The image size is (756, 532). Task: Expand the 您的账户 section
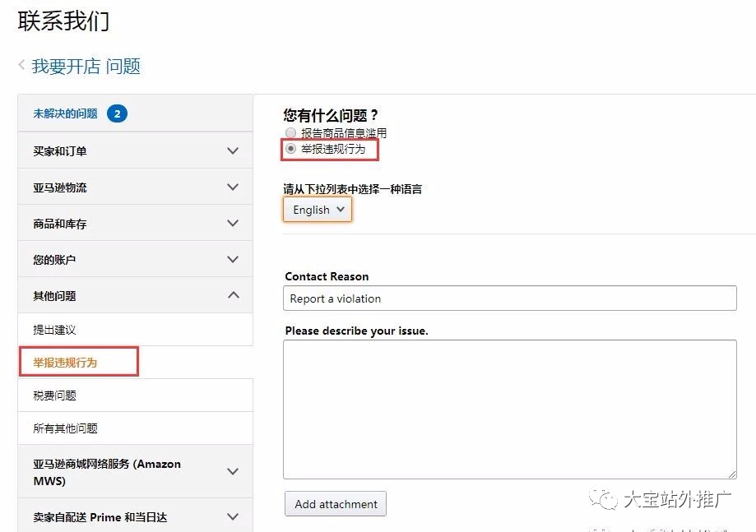(x=233, y=260)
